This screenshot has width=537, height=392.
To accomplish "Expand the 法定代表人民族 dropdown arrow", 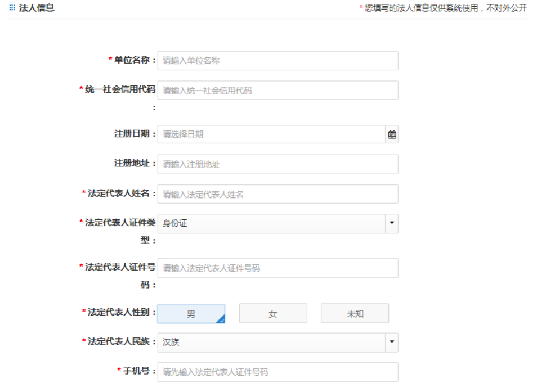I will (x=392, y=342).
